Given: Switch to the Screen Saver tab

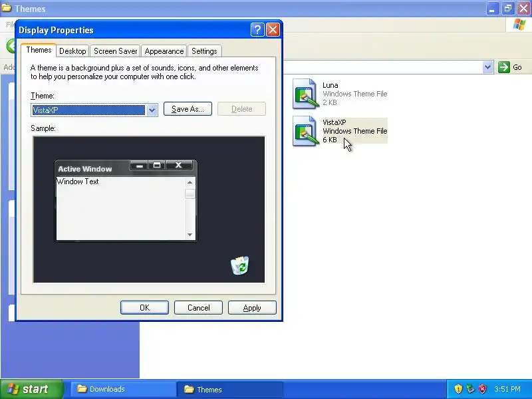Looking at the screenshot, I should pos(115,51).
